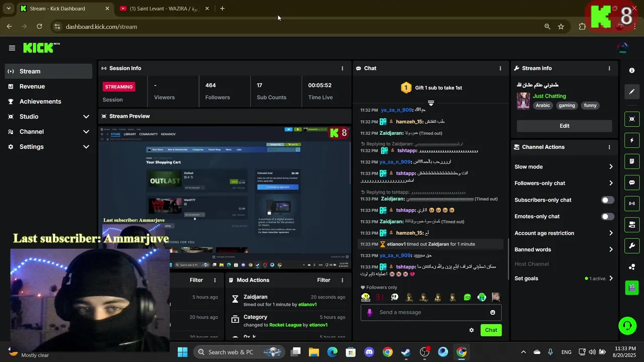Expand Slow mode options
Screen dimensions: 644x362
564,167
